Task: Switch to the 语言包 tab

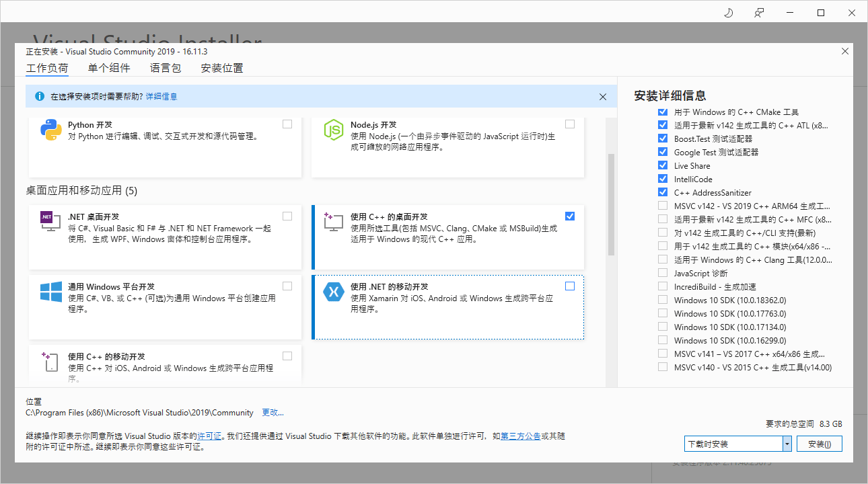Action: [x=166, y=68]
